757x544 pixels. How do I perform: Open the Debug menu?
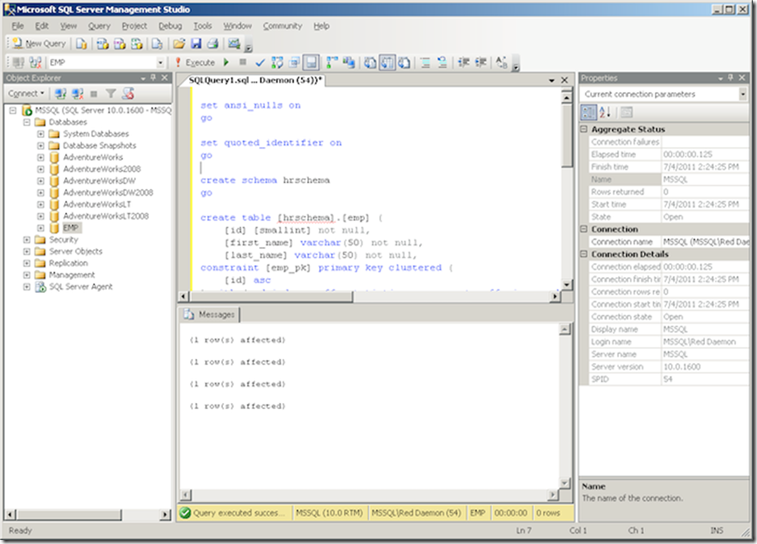pyautogui.click(x=170, y=26)
